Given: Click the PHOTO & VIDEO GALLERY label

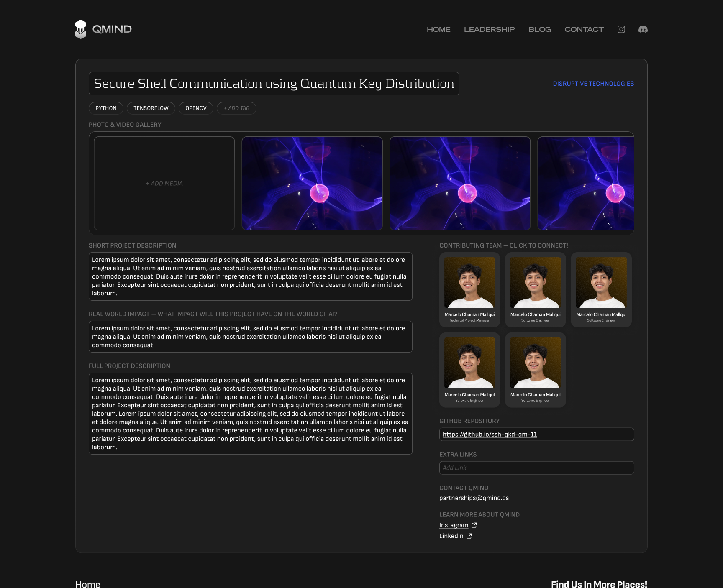Looking at the screenshot, I should pyautogui.click(x=125, y=125).
